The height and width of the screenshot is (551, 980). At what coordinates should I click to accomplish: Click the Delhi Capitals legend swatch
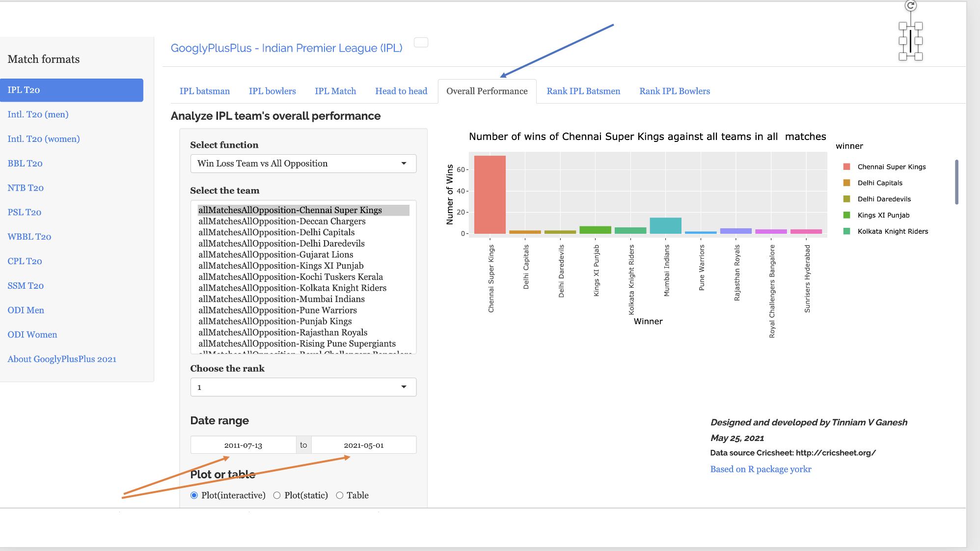pos(846,183)
